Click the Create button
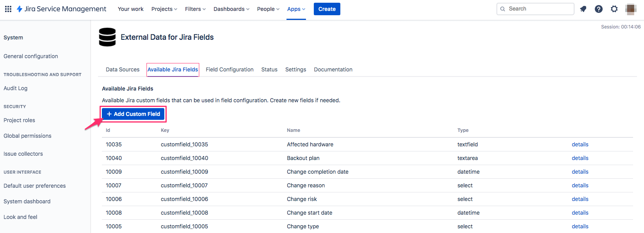Image resolution: width=644 pixels, height=233 pixels. [327, 9]
